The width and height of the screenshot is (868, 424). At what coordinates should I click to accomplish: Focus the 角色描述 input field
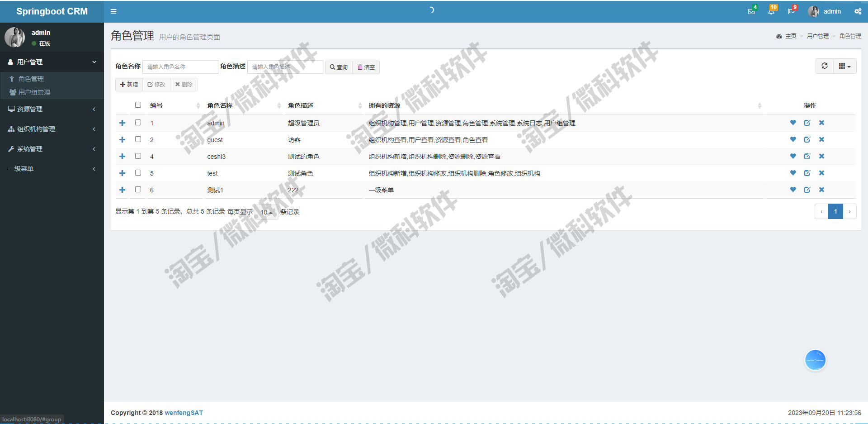tap(285, 67)
